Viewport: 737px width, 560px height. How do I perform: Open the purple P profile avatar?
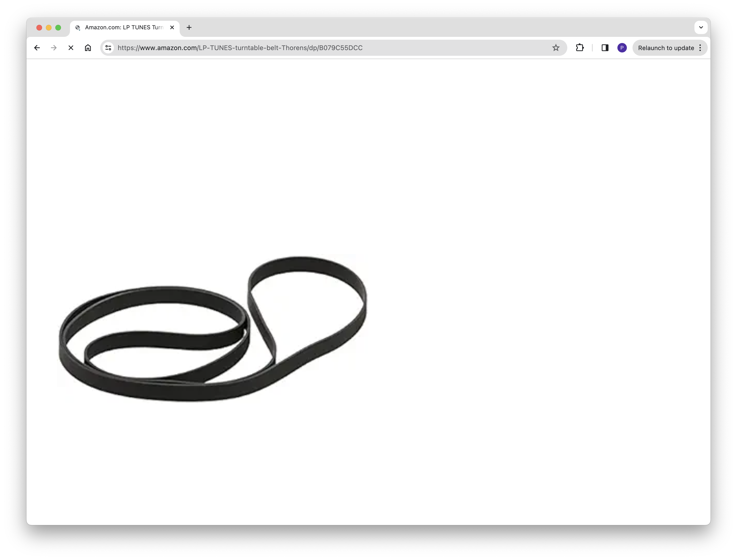coord(622,48)
